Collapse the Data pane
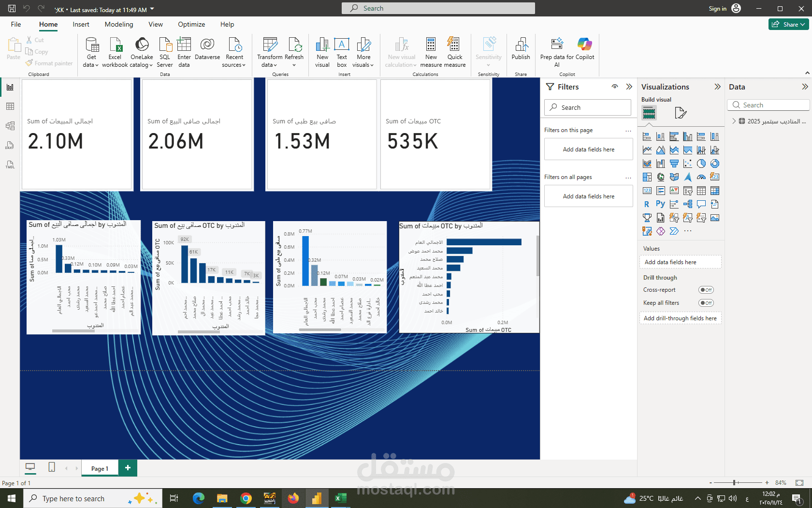 coord(805,87)
